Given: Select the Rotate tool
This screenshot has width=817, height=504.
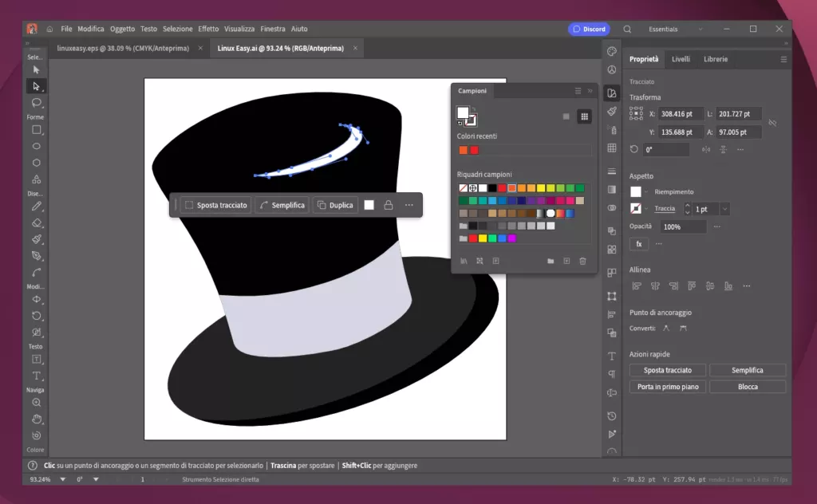Looking at the screenshot, I should pyautogui.click(x=36, y=316).
